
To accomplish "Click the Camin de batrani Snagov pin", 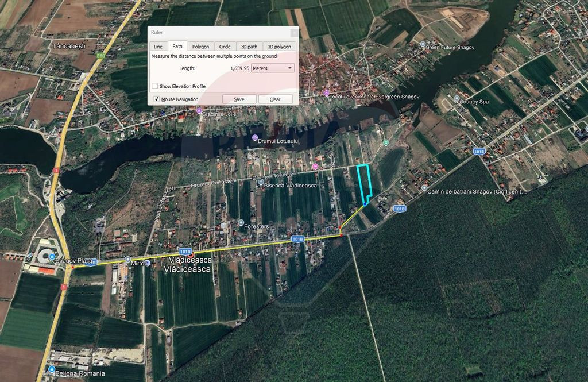I will (x=424, y=188).
